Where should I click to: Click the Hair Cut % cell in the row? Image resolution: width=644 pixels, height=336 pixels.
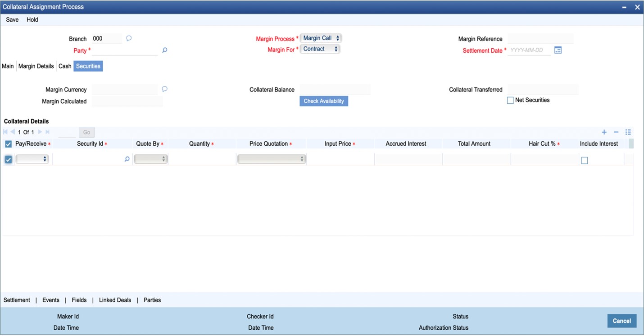(544, 159)
